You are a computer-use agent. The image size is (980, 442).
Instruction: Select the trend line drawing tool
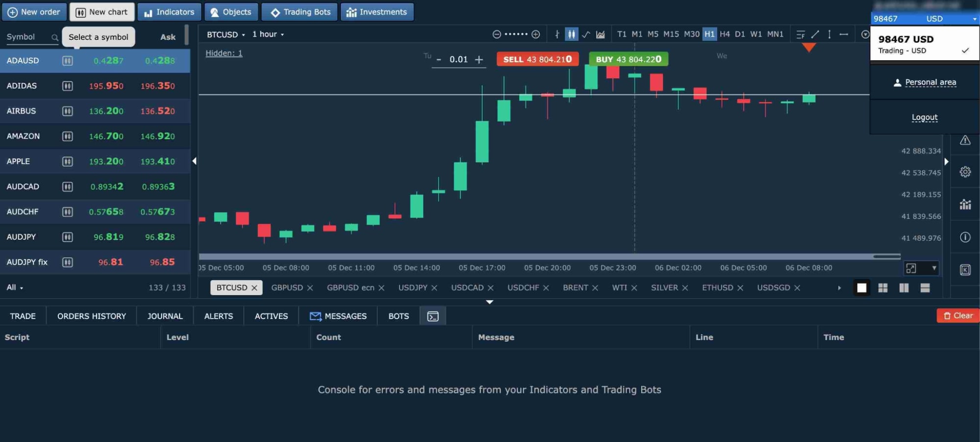point(815,34)
